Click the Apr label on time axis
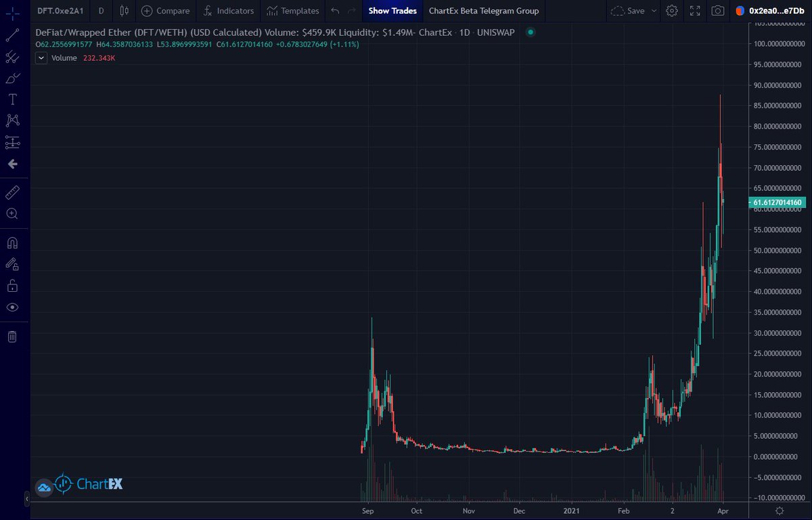Viewport: 812px width, 520px height. coord(724,511)
